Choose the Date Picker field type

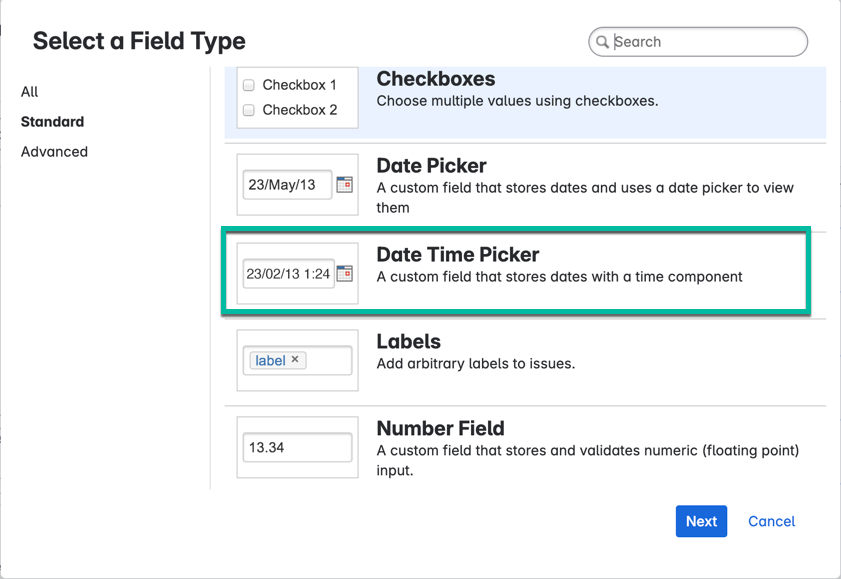click(431, 166)
